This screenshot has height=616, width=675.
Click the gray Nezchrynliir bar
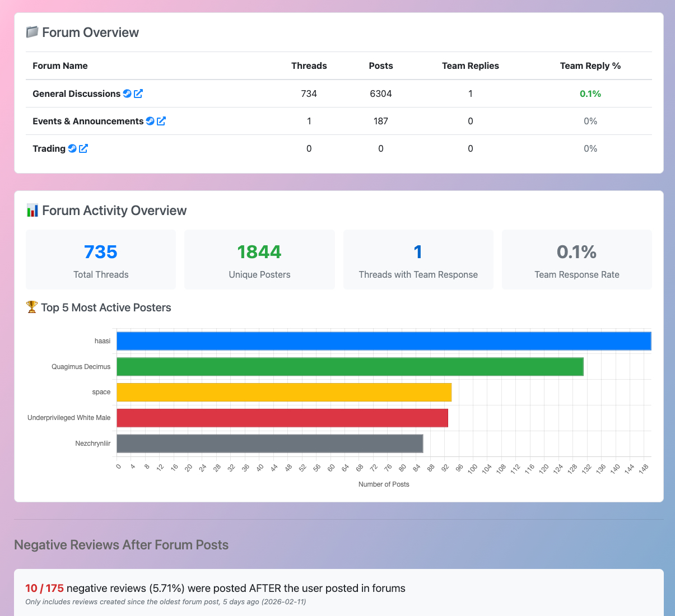click(269, 444)
